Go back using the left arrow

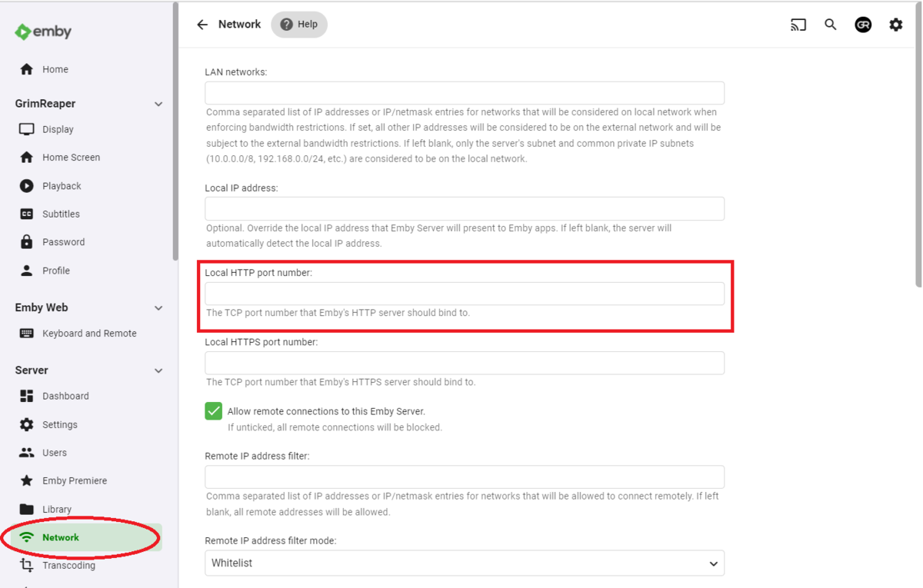tap(202, 25)
